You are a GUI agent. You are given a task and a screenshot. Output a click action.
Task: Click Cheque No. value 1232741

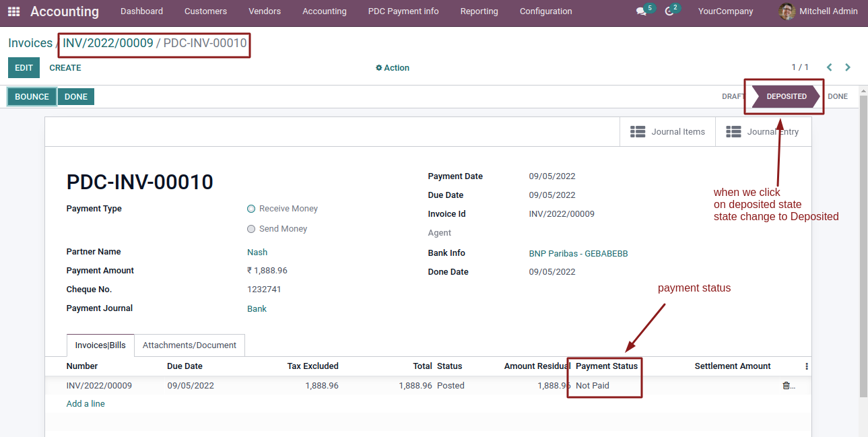pyautogui.click(x=264, y=290)
